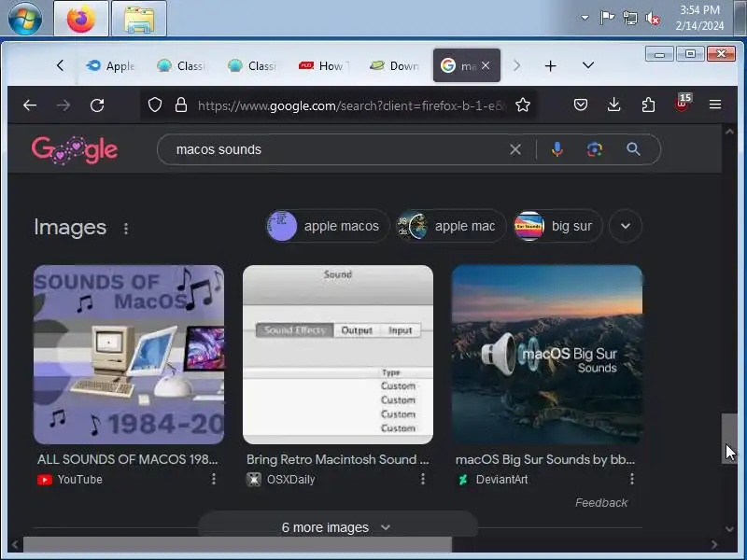Screen dimensions: 747x560
Task: Click the YouTube source label
Action: point(79,480)
